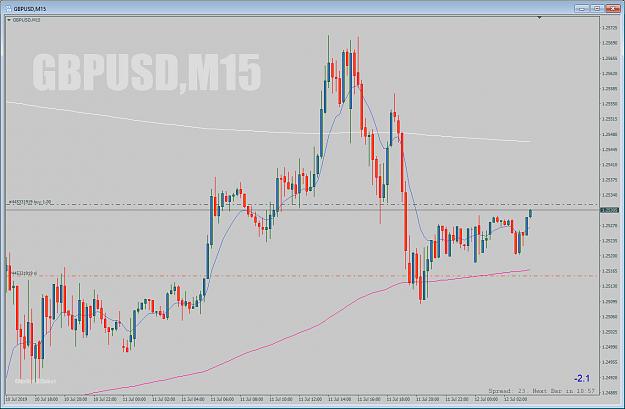The width and height of the screenshot is (625, 409).
Task: Select the buy order line label
Action: pos(30,202)
